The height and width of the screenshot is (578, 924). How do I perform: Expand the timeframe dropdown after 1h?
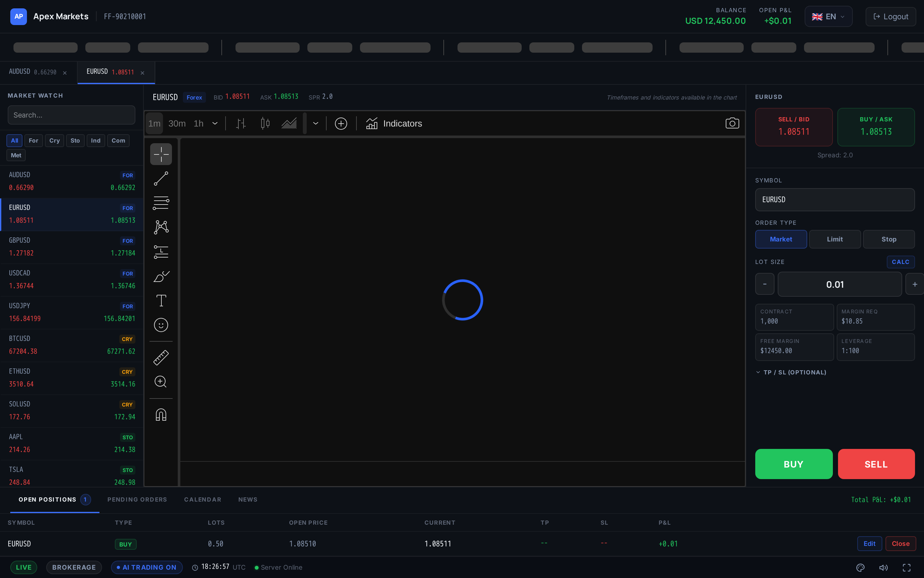[x=215, y=124]
